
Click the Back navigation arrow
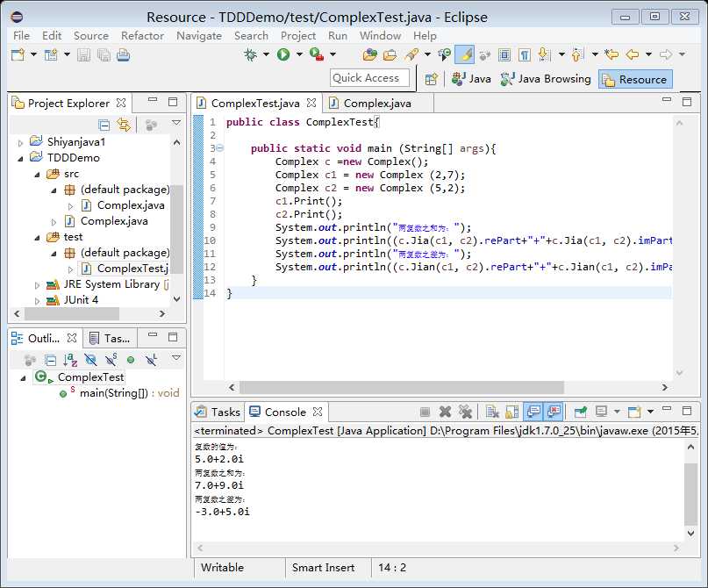pyautogui.click(x=633, y=54)
